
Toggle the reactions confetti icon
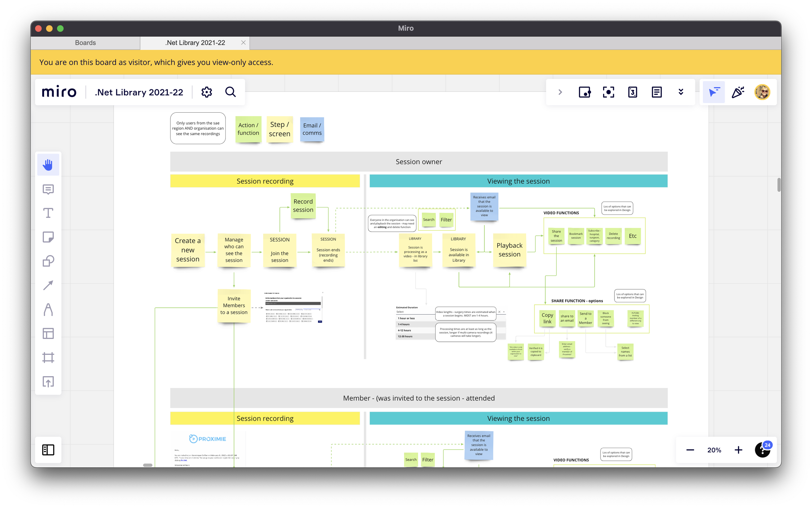coord(738,92)
